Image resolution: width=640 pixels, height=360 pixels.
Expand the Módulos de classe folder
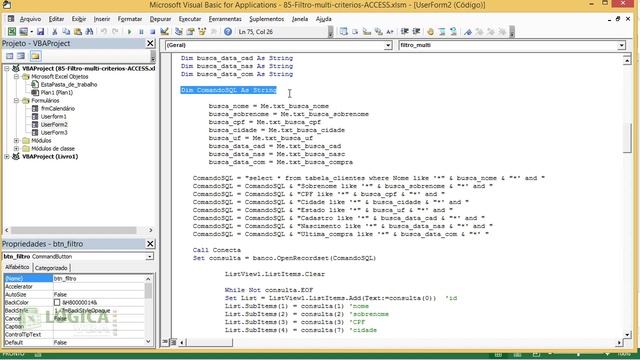pyautogui.click(x=16, y=149)
